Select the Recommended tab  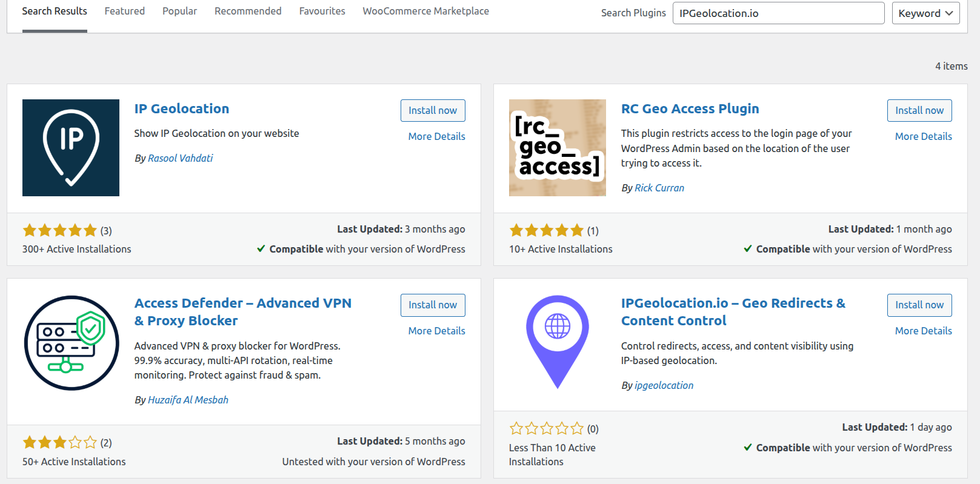(x=247, y=11)
